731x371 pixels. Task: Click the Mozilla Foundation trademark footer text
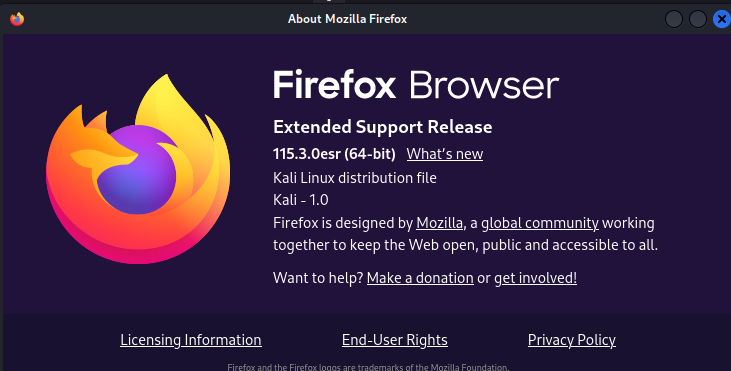click(x=368, y=367)
